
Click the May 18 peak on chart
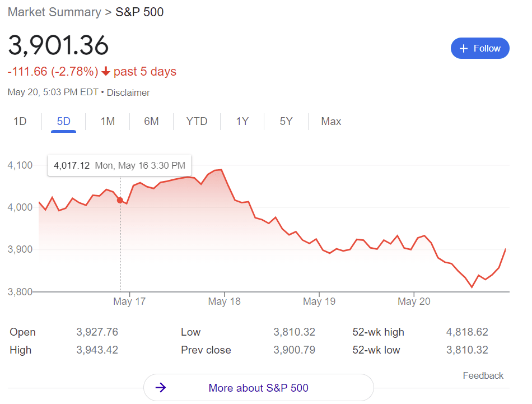click(221, 170)
